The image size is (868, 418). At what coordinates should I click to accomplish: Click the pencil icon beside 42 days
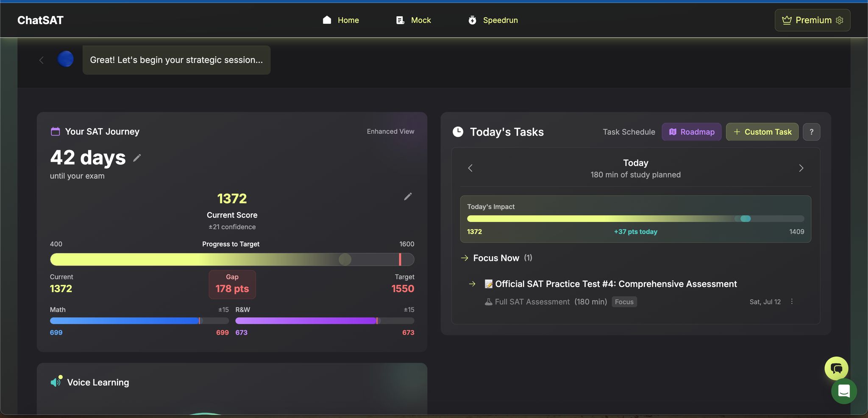[x=137, y=158]
